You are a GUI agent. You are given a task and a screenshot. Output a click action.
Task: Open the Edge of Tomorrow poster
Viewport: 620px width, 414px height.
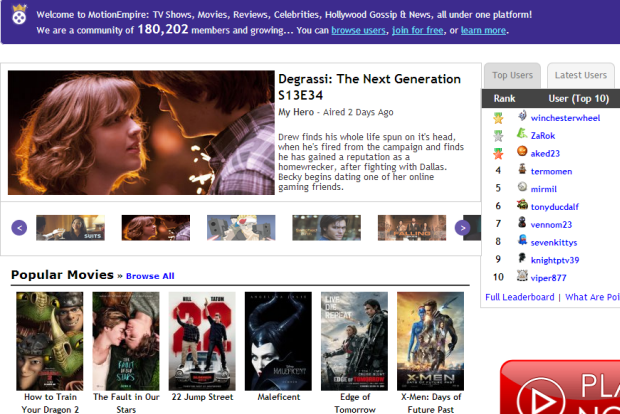354,341
